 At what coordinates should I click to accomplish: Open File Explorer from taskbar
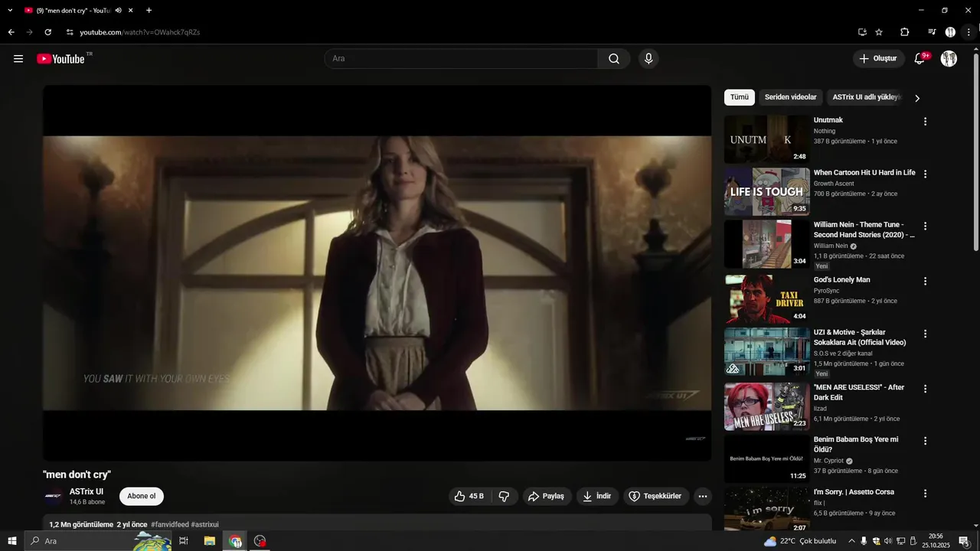click(x=209, y=541)
